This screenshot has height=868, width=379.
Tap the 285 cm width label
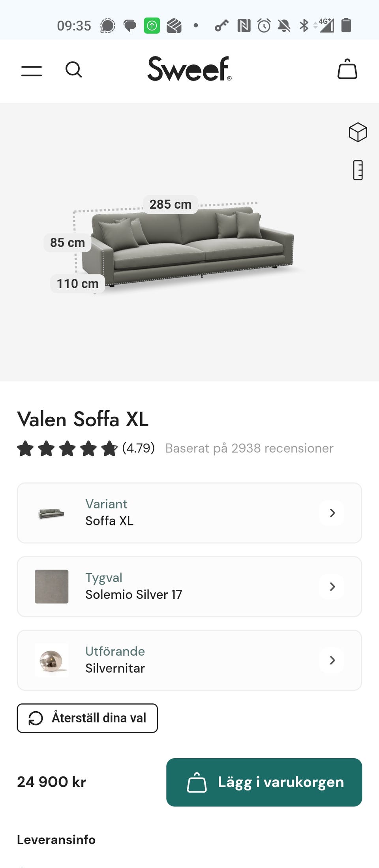[170, 204]
